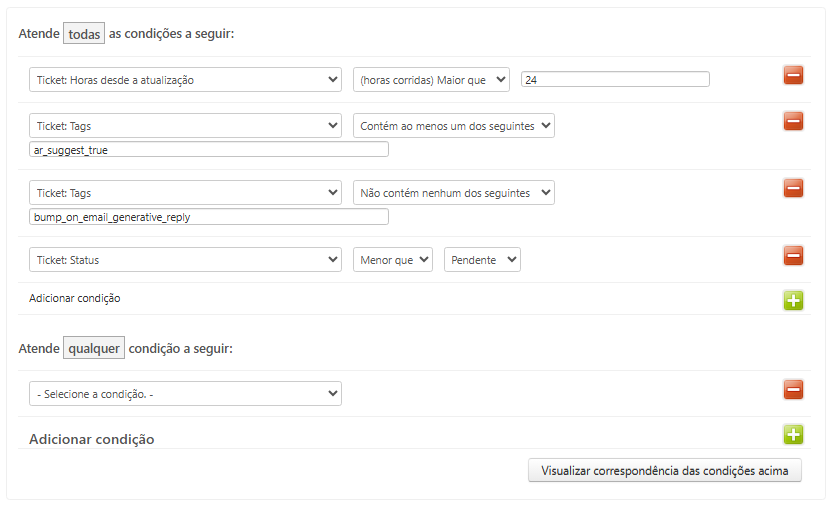Open 'Contém ao menos um dos seguintes' dropdown

point(453,126)
